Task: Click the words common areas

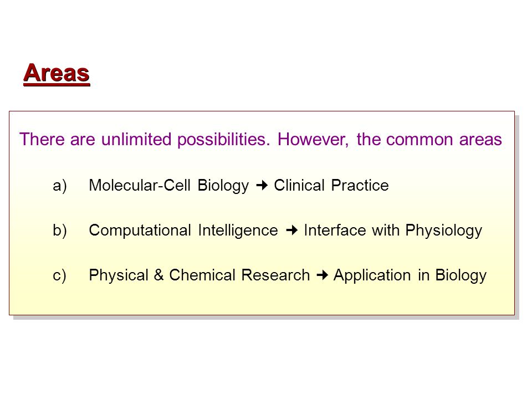Action: [444, 140]
